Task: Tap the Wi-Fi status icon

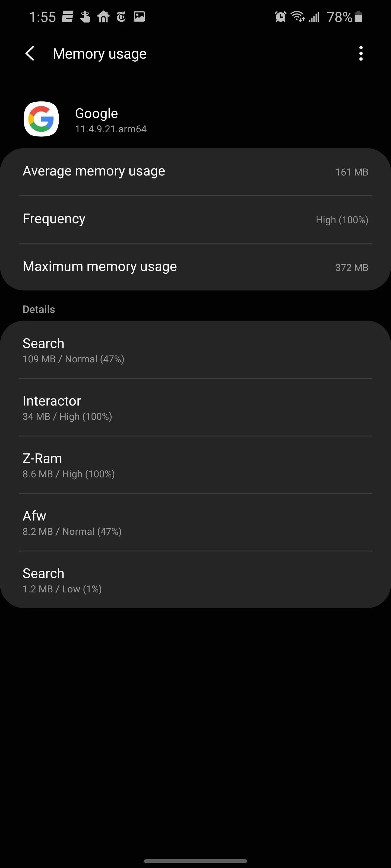Action: coord(298,17)
